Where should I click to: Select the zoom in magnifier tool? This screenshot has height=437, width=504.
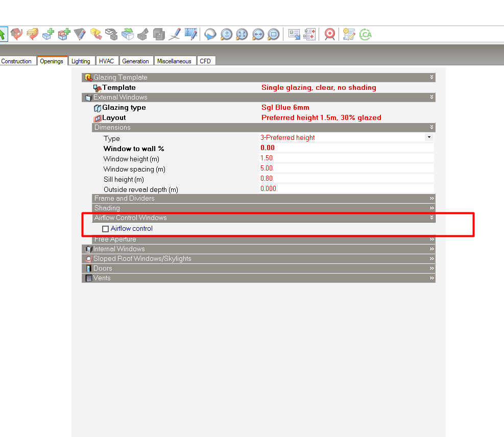point(226,34)
